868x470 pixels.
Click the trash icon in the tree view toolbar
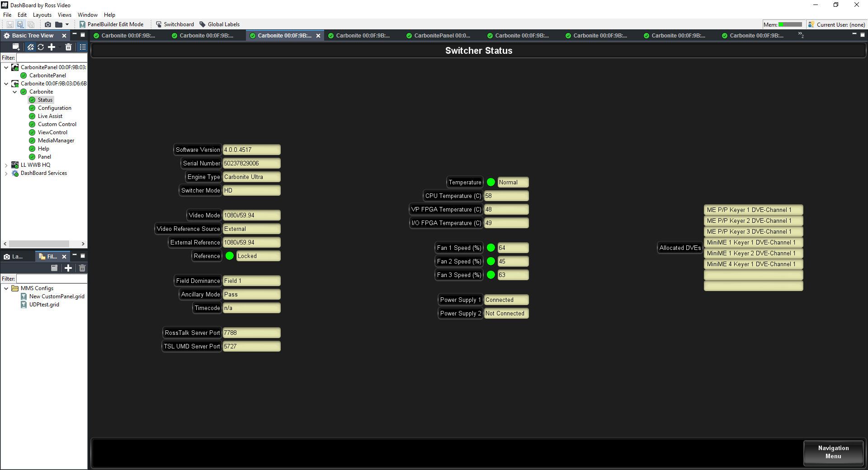[68, 47]
